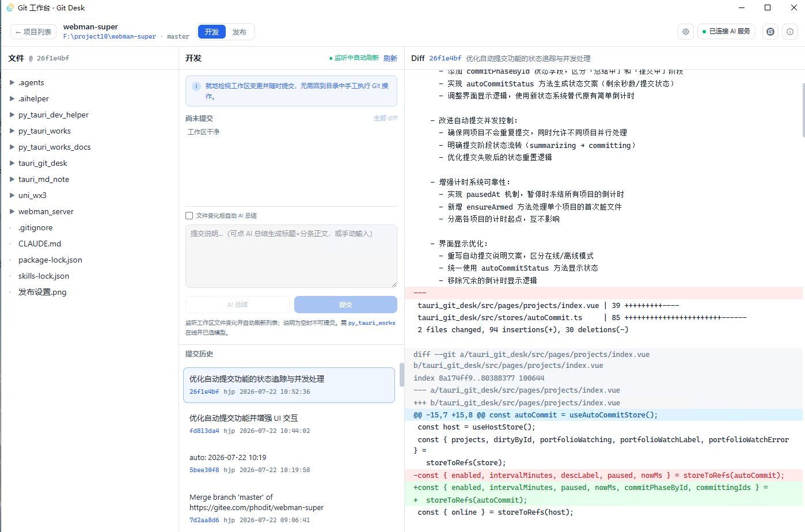Expand the webman_server folder

click(x=12, y=211)
